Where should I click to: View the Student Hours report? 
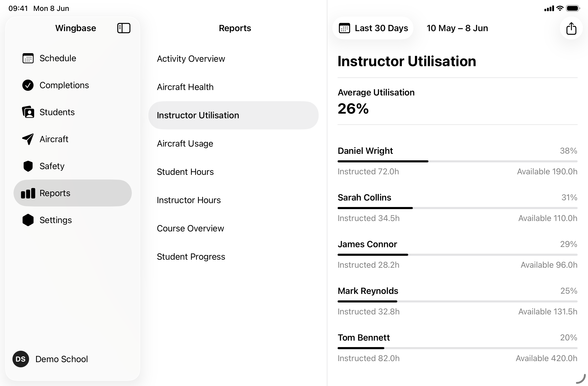[x=234, y=172]
